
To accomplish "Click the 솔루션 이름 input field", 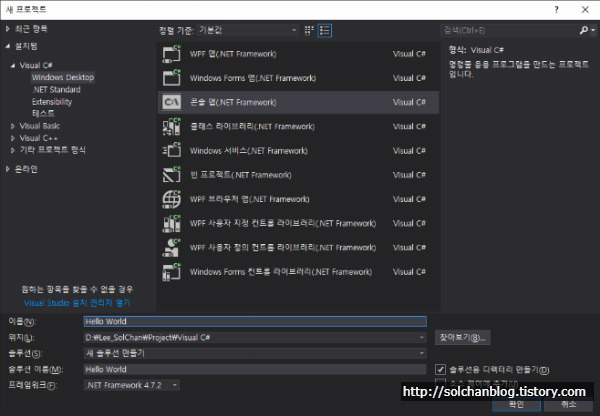I will [255, 369].
